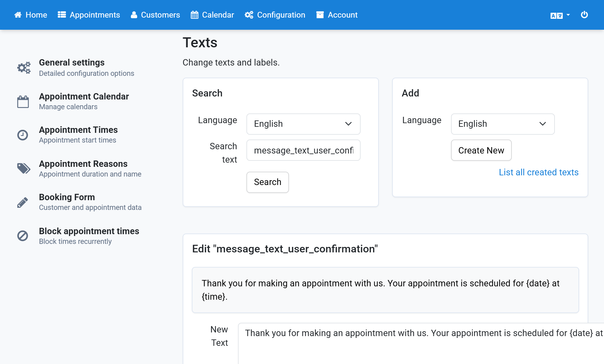
Task: Open the Account menu item
Action: pyautogui.click(x=337, y=15)
